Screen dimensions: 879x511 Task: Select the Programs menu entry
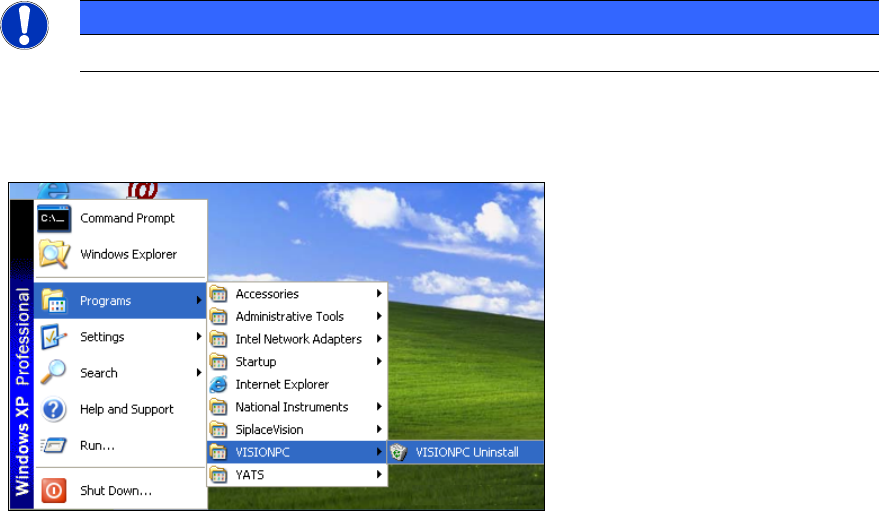point(121,300)
